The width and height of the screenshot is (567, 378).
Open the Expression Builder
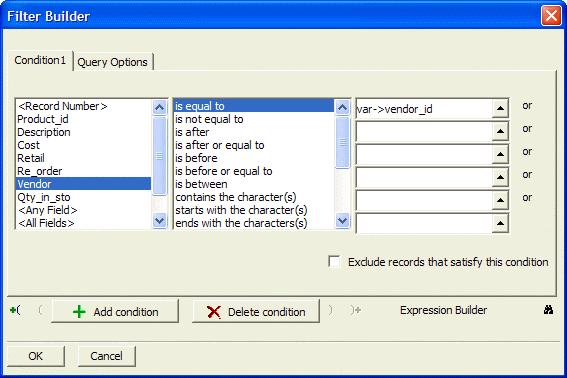coord(443,310)
